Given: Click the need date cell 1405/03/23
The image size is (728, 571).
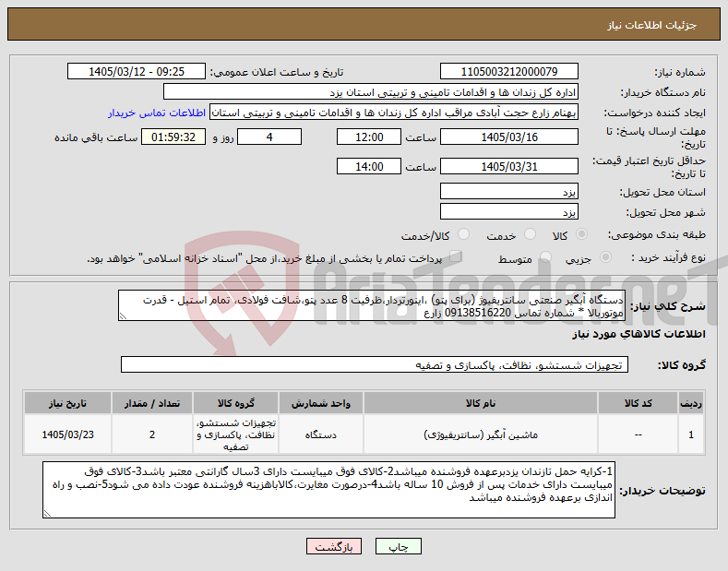Looking at the screenshot, I should [67, 434].
